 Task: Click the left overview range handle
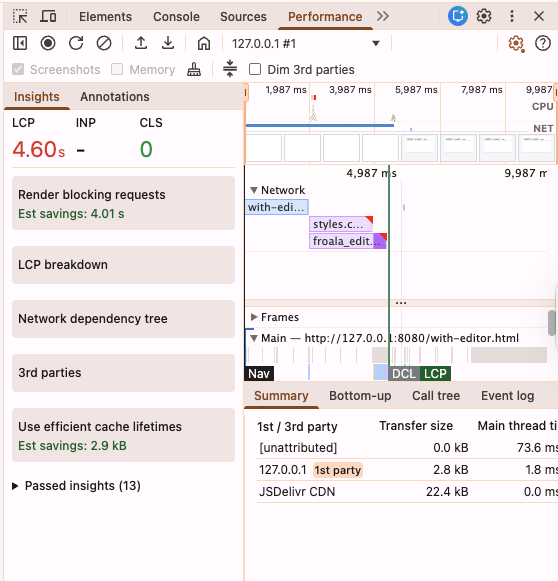pyautogui.click(x=246, y=92)
